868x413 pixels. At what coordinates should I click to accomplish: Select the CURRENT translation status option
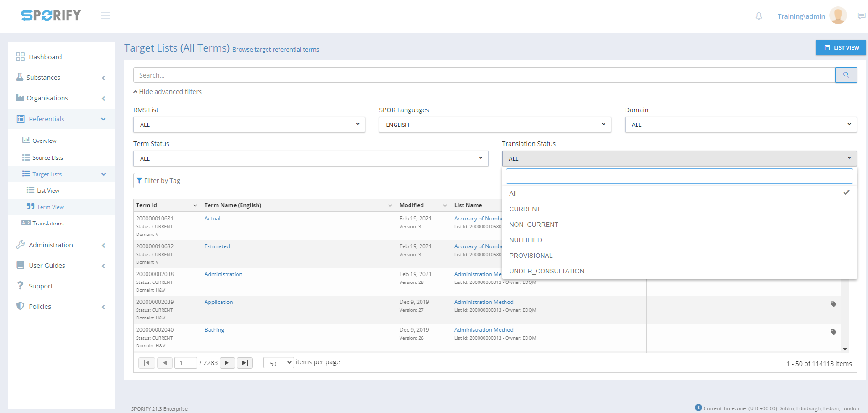pos(525,209)
